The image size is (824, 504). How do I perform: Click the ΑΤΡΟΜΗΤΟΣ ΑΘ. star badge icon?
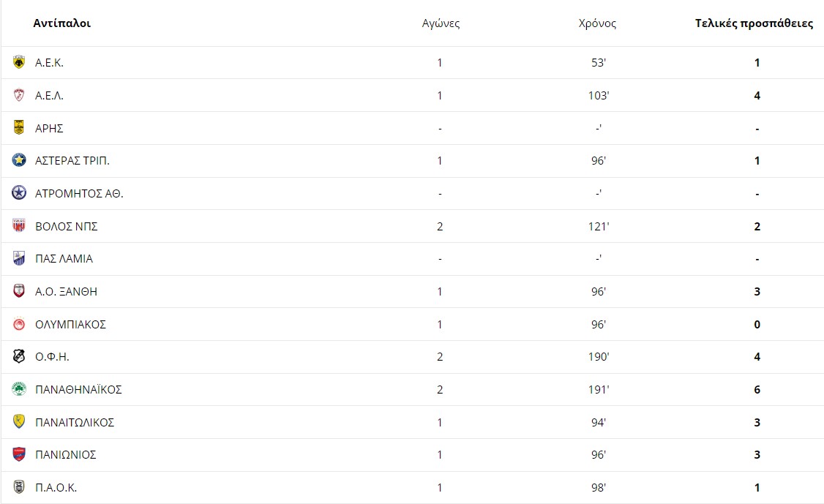[x=19, y=193]
